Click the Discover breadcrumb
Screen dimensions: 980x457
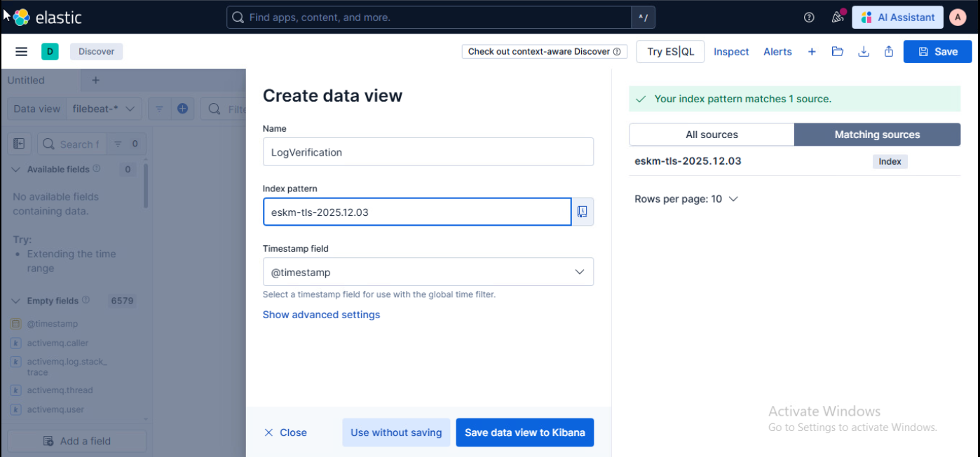point(97,51)
